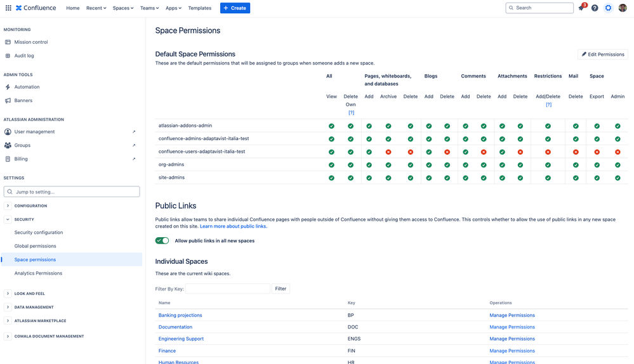Click the Banners megaphone icon
Image resolution: width=634 pixels, height=364 pixels.
click(x=8, y=101)
